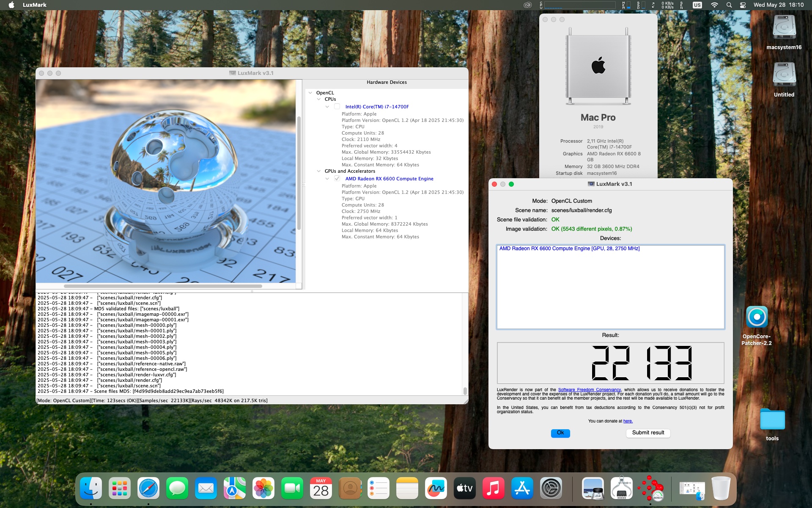Enable the Intel Core i7-14700F device checkbox
This screenshot has height=508, width=812.
[x=337, y=107]
